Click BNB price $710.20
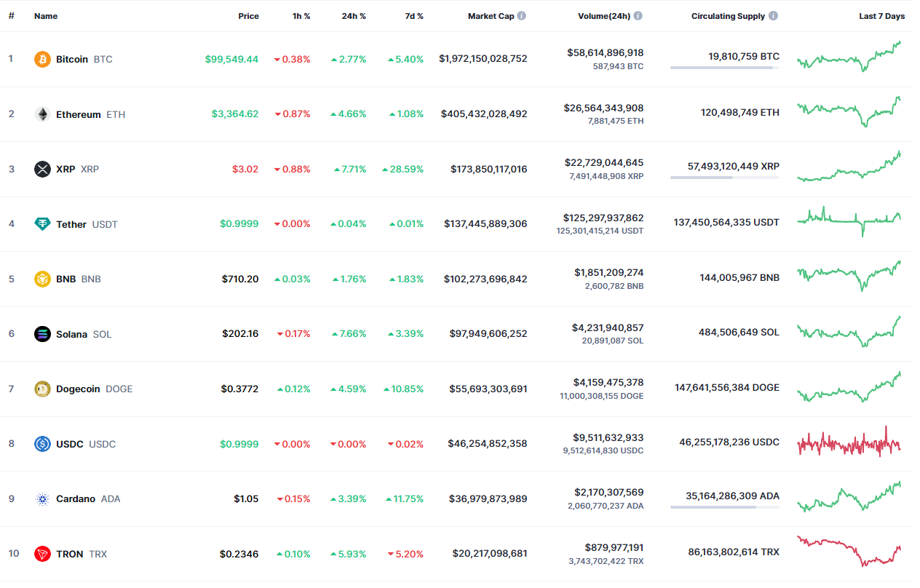 click(240, 279)
